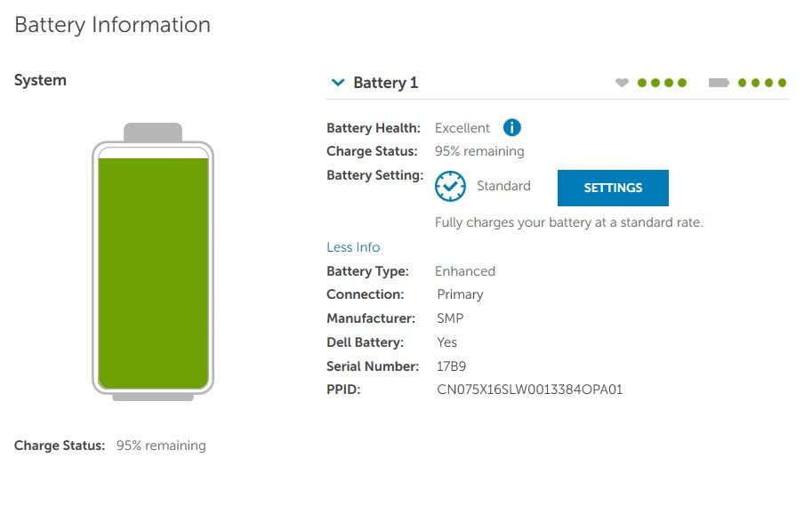Click the blue battery health info icon

(511, 127)
